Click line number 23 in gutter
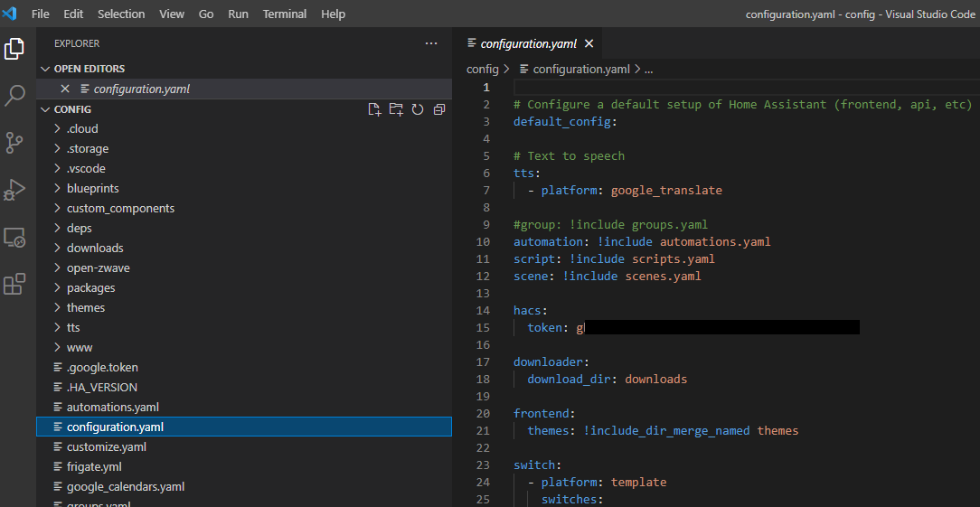Screen dimensions: 980x507 point(483,465)
